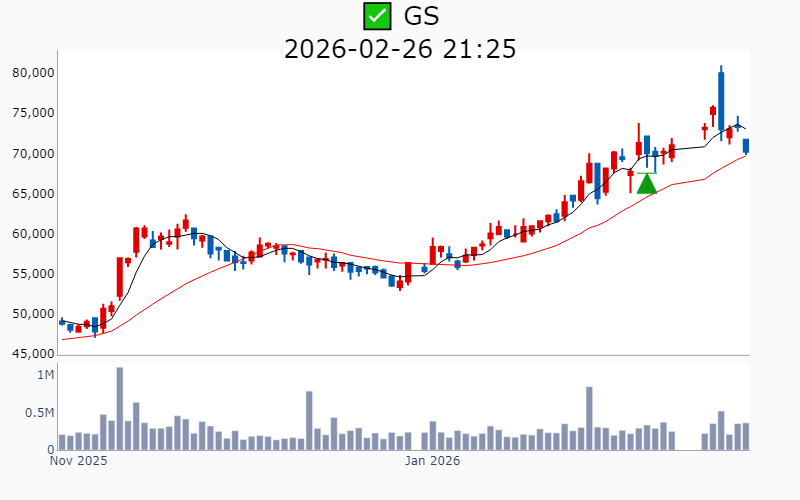Click the green checkmark icon beside GS
This screenshot has height=500, width=800.
(x=376, y=16)
